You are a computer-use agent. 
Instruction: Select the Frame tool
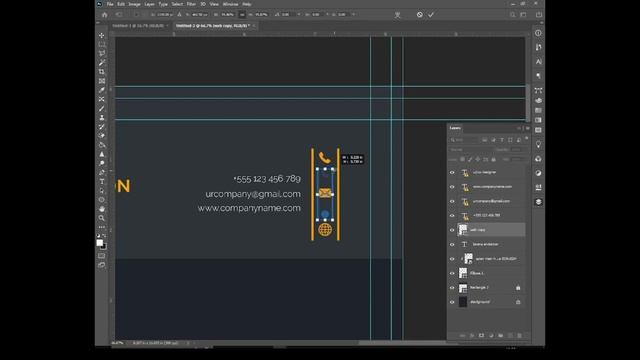pos(102,81)
